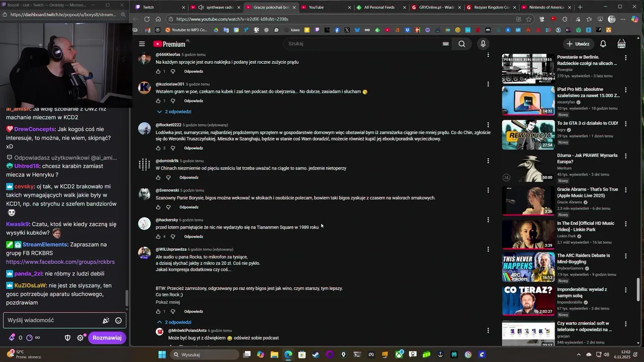This screenshot has height=362, width=644.
Task: Click the YouTube Premium logo
Action: (170, 44)
